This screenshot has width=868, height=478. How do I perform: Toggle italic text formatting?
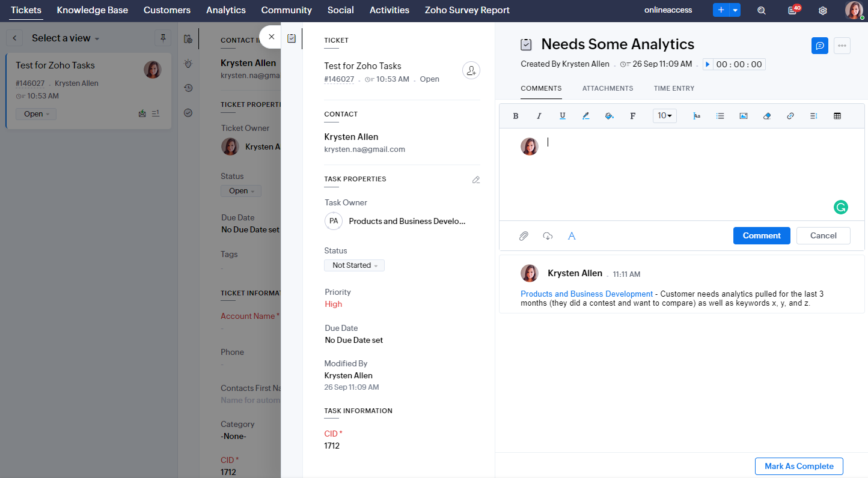[x=539, y=116]
